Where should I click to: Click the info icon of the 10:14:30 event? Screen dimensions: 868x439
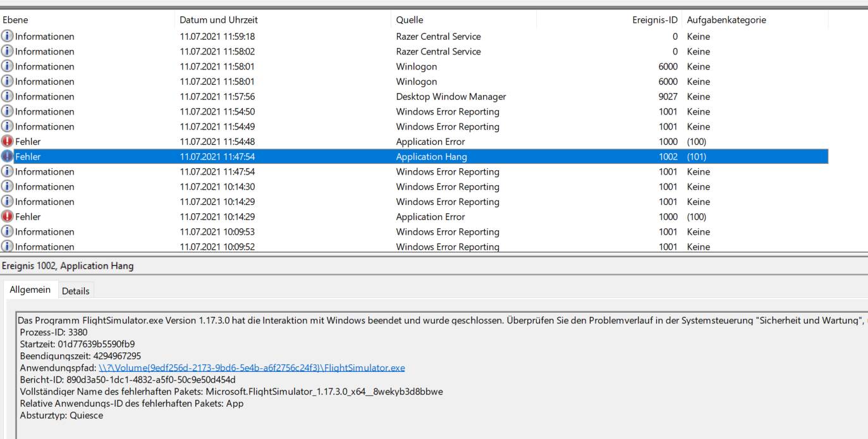7,187
